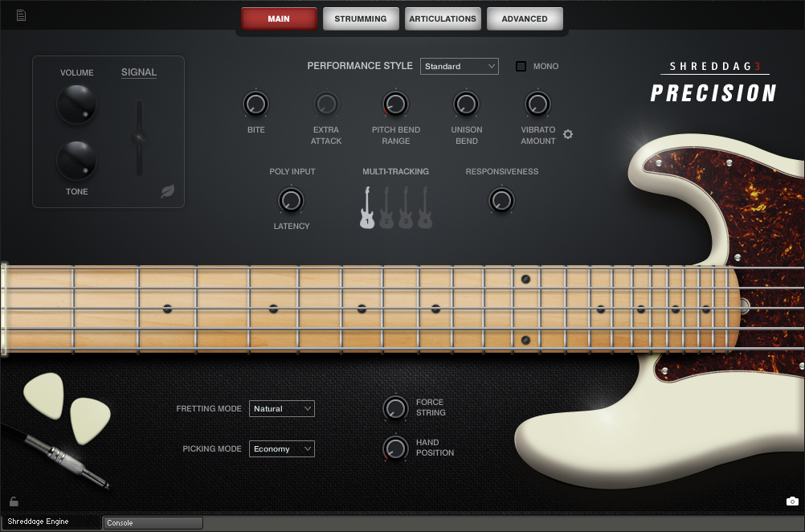Change the Fretting Mode from Natural
This screenshot has width=805, height=532.
[281, 408]
